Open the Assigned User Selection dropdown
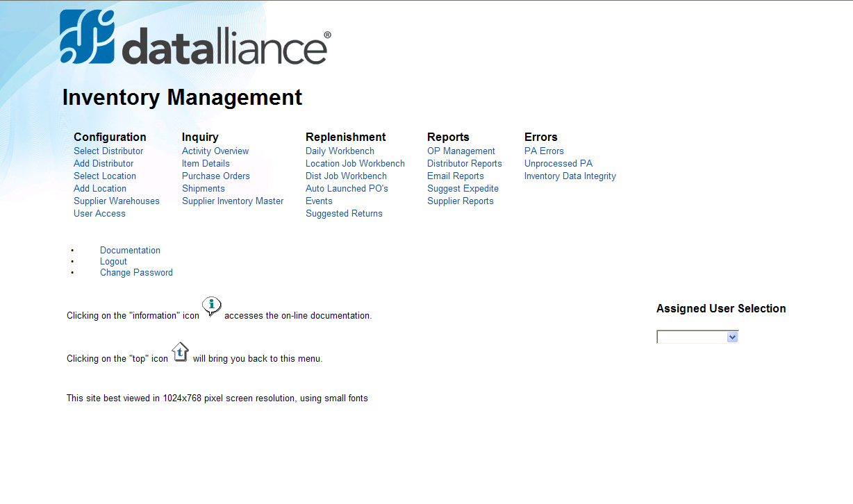This screenshot has width=853, height=504. point(697,337)
